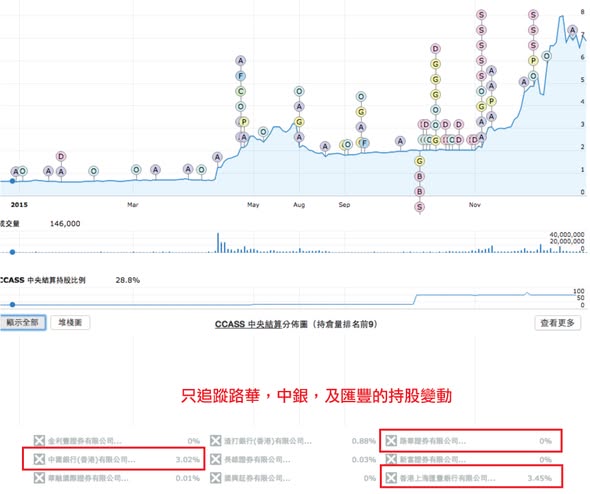Screen dimensions: 590x494
Task: Click the G marker just below price line
Action: click(x=420, y=161)
